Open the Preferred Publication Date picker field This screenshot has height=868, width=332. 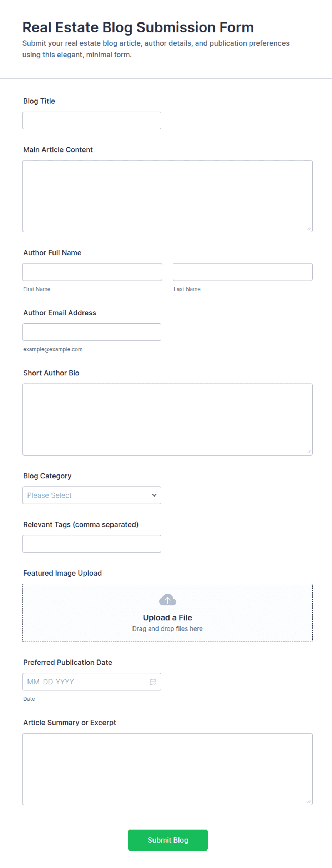pyautogui.click(x=92, y=682)
